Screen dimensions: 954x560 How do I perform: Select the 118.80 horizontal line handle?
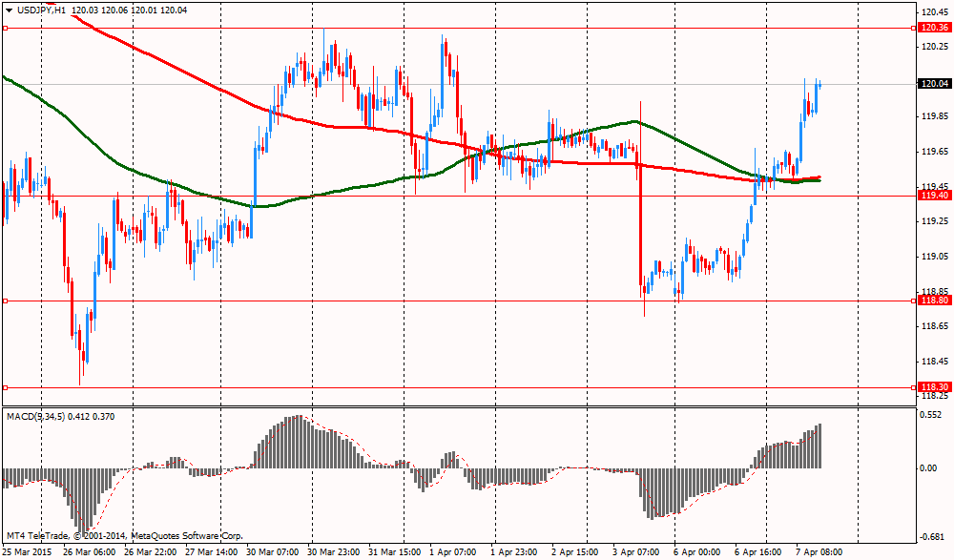(6, 301)
